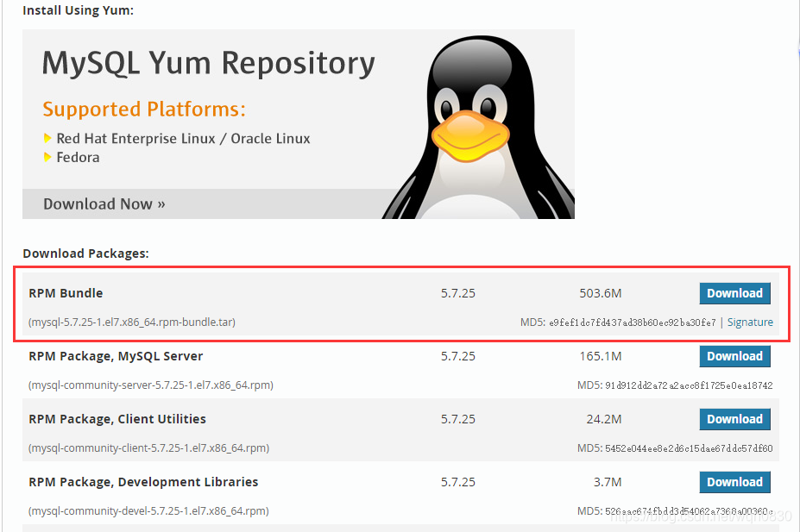800x532 pixels.
Task: Select filename mysql-community-client-5.7.25-1.el7.x86_64.rpm
Action: [149, 448]
